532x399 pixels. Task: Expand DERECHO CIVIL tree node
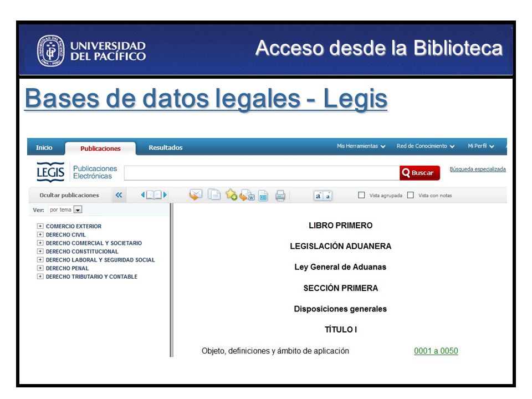tap(40, 234)
